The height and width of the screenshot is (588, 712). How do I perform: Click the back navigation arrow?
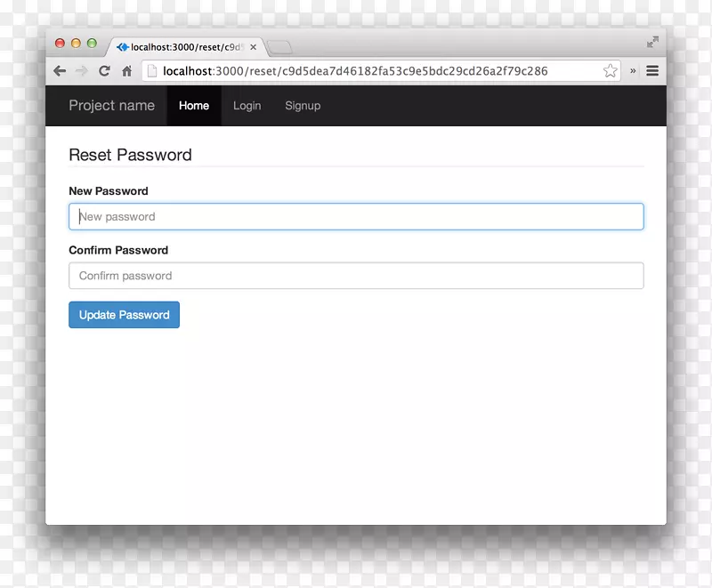60,70
